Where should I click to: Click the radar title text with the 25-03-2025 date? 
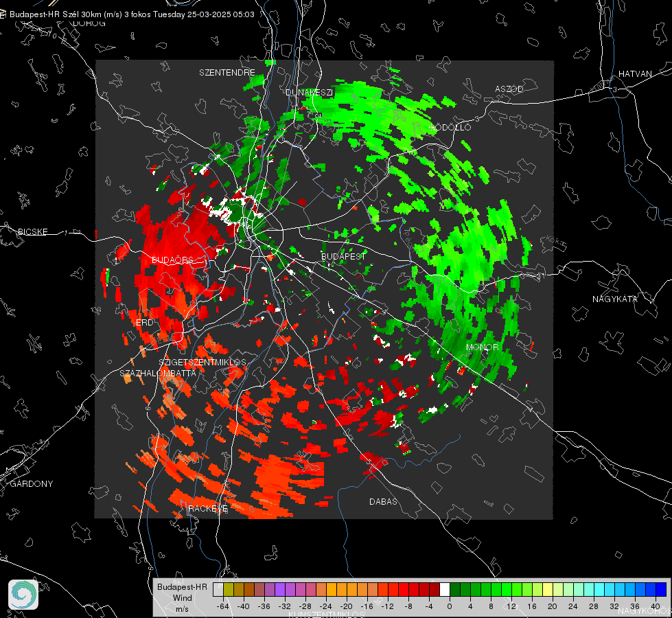(x=132, y=14)
